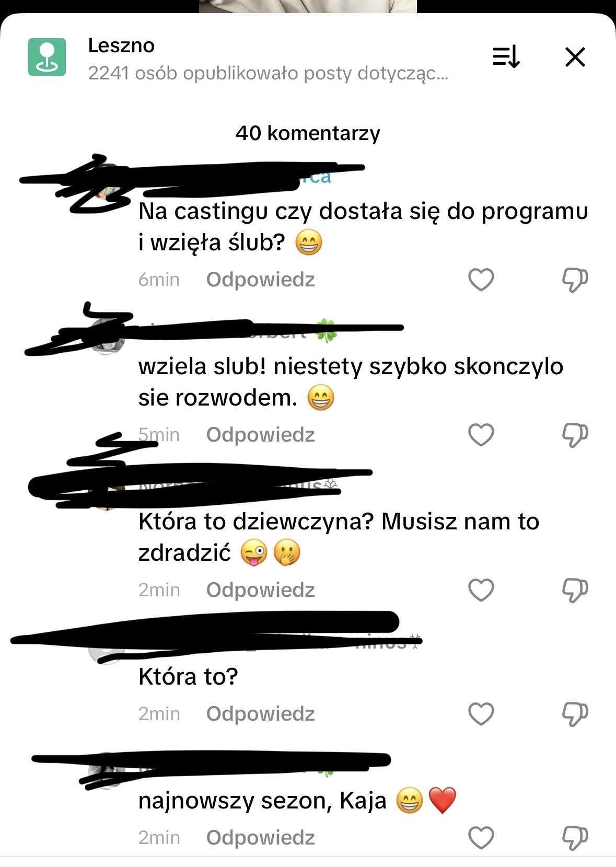Viewport: 616px width, 867px height.
Task: Like the 'najnowszy sezon, Kaja' comment
Action: pyautogui.click(x=481, y=838)
